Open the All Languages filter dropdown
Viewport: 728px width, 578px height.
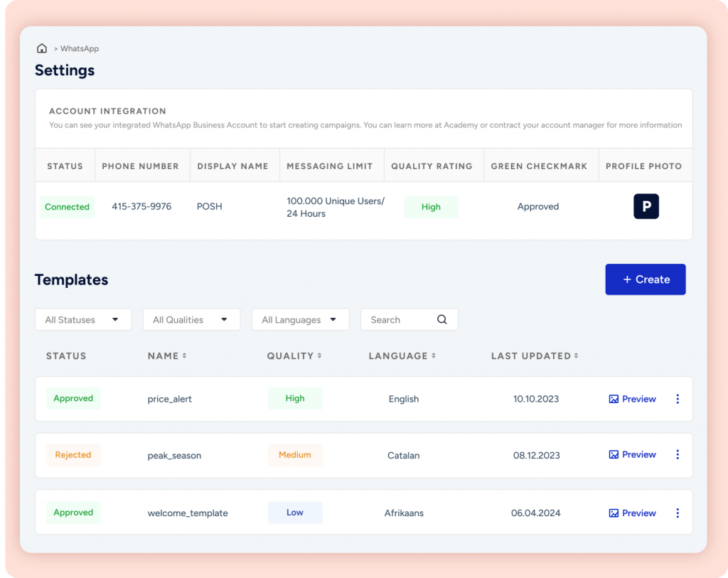[300, 320]
